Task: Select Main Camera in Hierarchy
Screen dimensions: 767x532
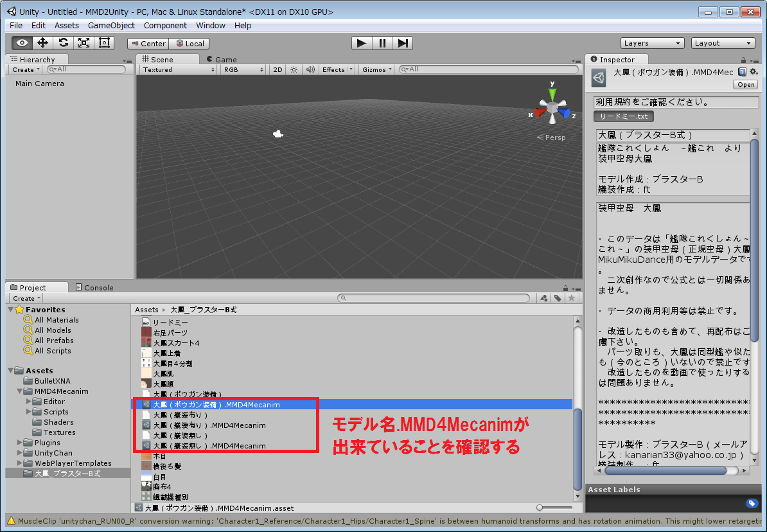Action: [x=40, y=83]
